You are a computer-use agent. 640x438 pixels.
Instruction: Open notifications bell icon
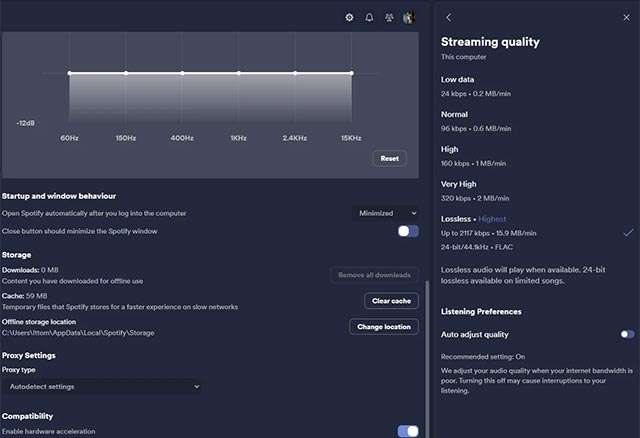(369, 18)
